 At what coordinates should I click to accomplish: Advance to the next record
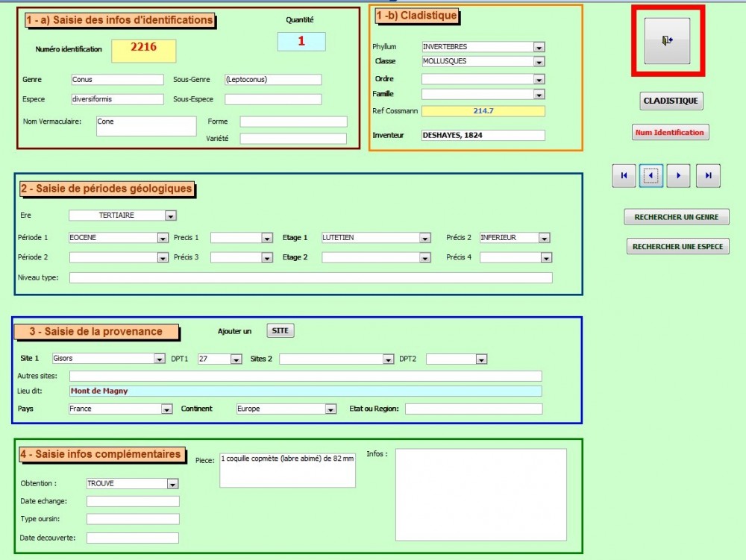pos(678,176)
